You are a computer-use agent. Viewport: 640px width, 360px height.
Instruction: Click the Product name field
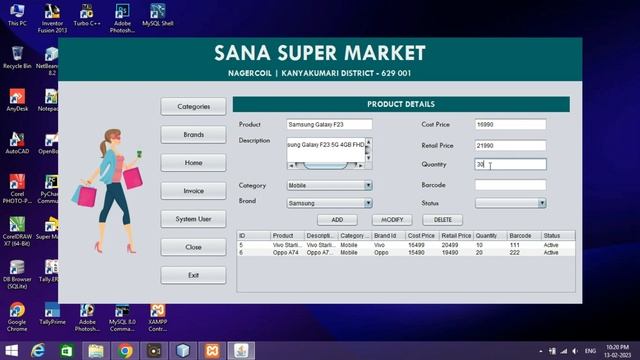tap(329, 124)
